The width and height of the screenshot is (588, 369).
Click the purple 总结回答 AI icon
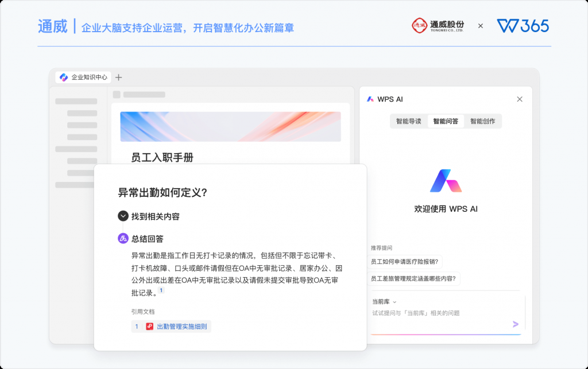123,239
